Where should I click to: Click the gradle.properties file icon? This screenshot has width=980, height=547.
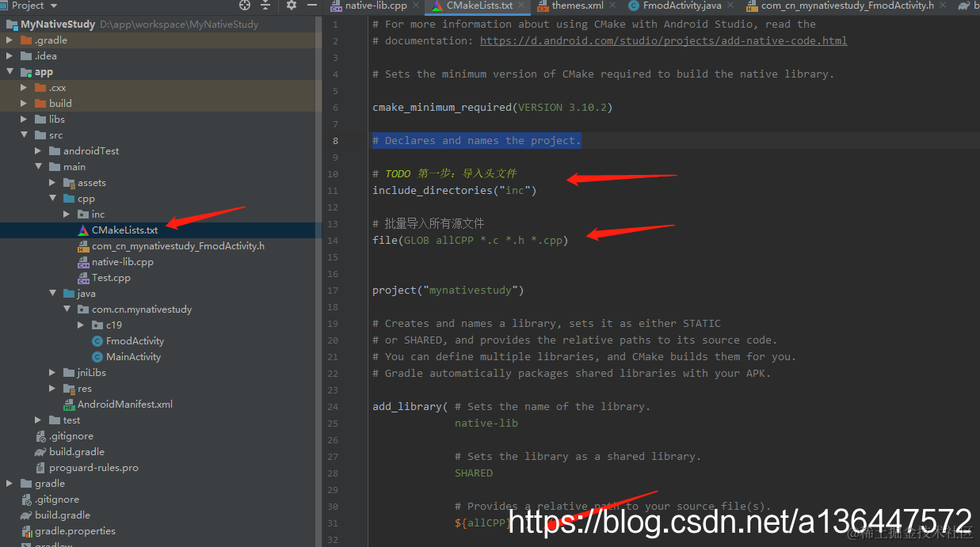pyautogui.click(x=26, y=531)
